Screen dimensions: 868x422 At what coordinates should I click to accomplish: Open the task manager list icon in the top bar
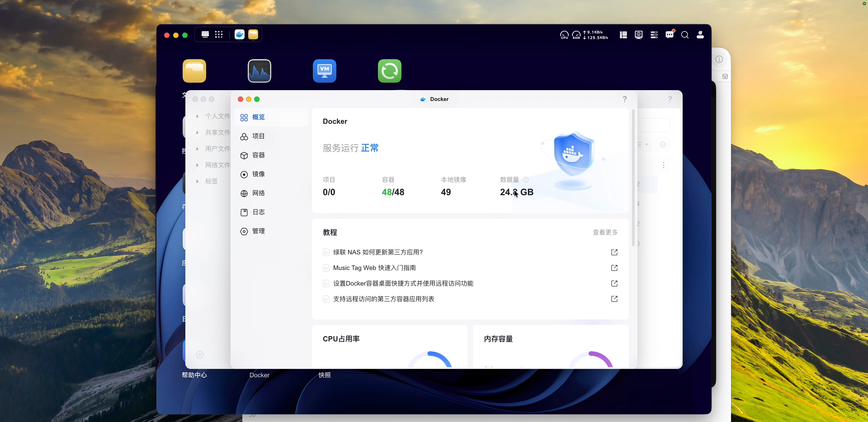[654, 35]
